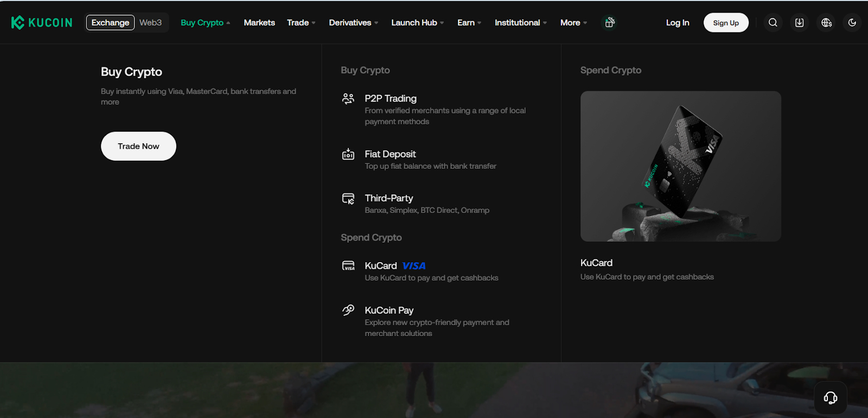
Task: Click the KuCard Visa card image
Action: [680, 166]
